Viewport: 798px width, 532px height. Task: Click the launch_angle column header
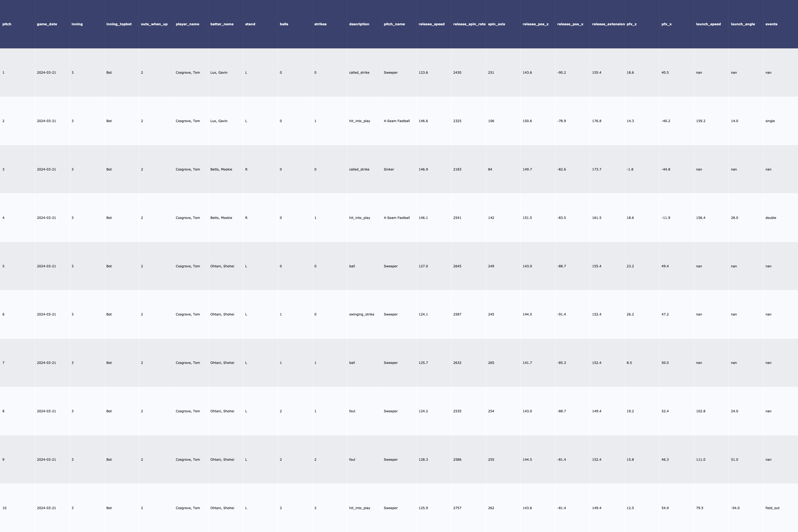[x=743, y=24]
